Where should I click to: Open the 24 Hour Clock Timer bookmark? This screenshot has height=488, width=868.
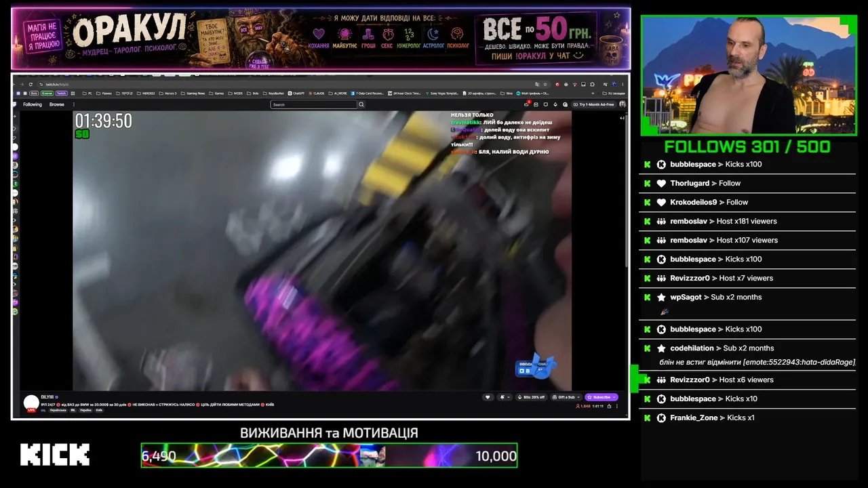405,93
